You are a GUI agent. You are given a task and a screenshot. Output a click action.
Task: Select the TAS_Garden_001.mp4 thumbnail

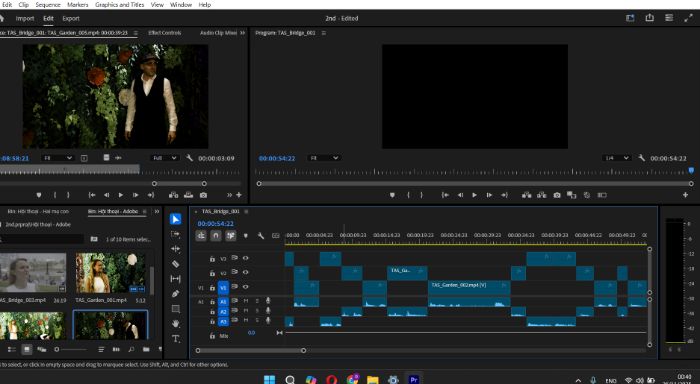110,273
